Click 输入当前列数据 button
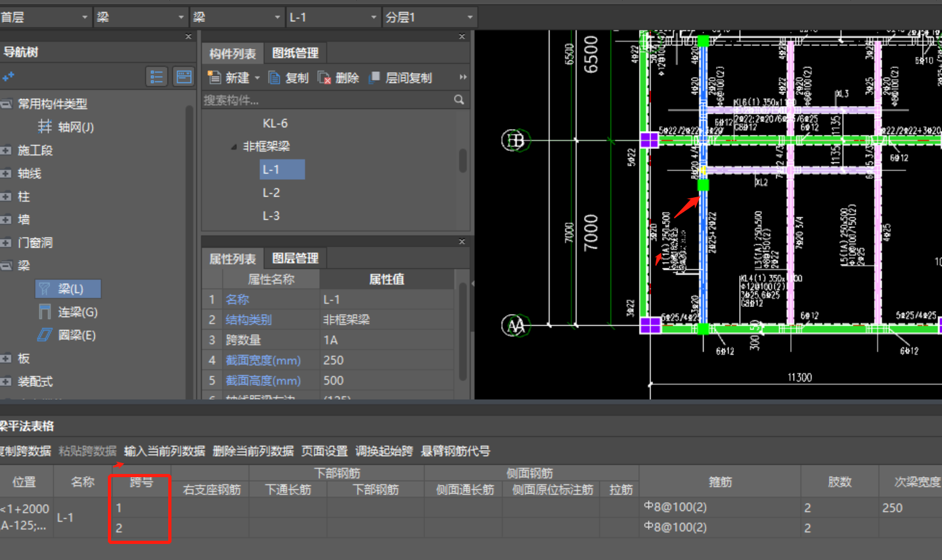Image resolution: width=942 pixels, height=560 pixels. 164,451
